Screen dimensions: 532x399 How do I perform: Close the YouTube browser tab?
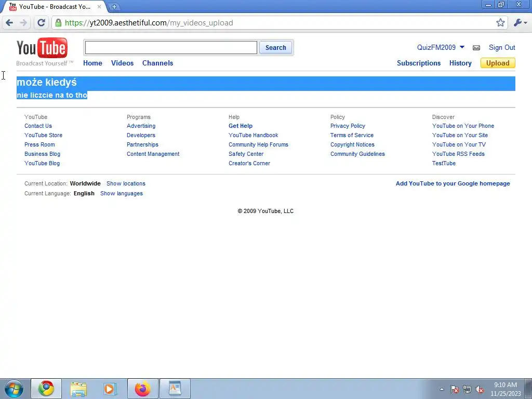[x=99, y=6]
